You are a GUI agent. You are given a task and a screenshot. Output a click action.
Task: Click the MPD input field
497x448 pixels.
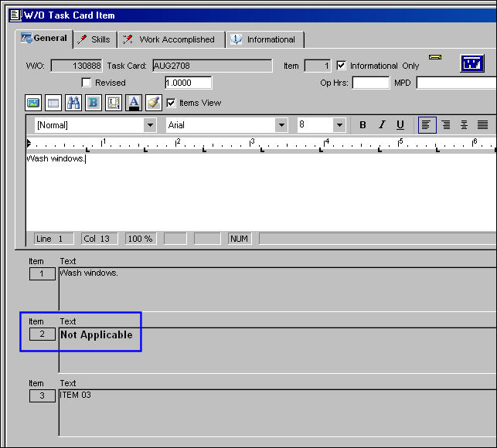457,83
